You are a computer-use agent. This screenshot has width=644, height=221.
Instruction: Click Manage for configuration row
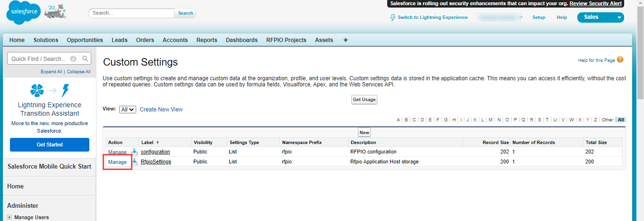tap(117, 152)
